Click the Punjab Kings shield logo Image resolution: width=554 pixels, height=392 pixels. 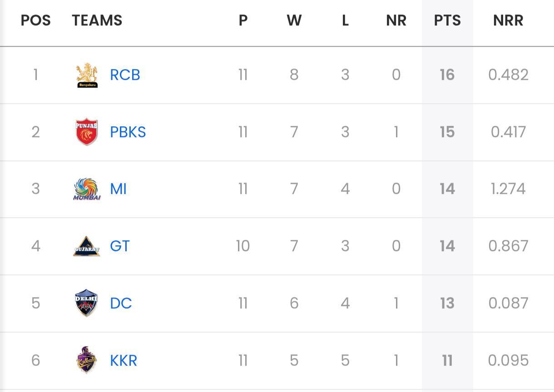(87, 132)
